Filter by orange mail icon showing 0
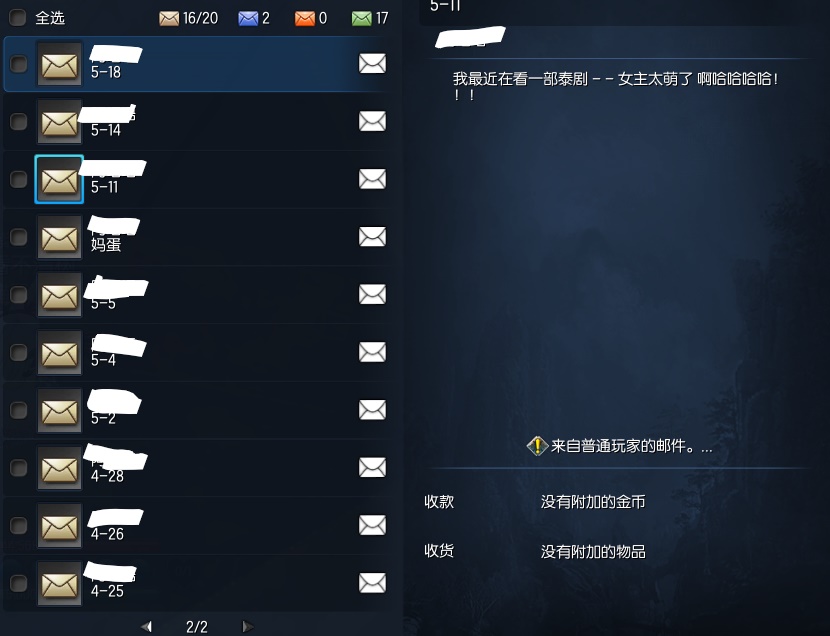The image size is (830, 636). click(x=304, y=19)
